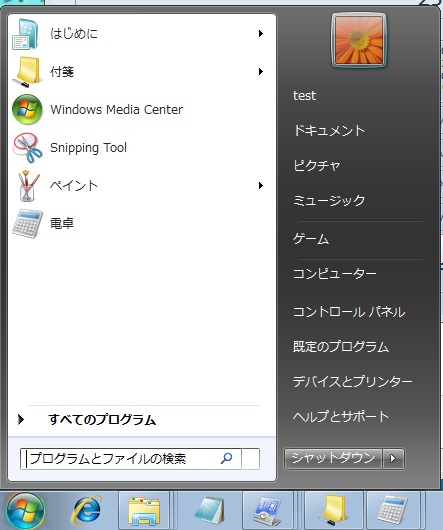Expand the ペイント jump list arrow

(261, 185)
